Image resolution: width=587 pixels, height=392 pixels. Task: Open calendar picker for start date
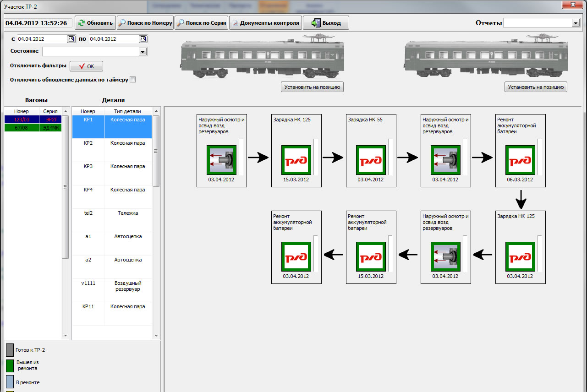(x=71, y=39)
